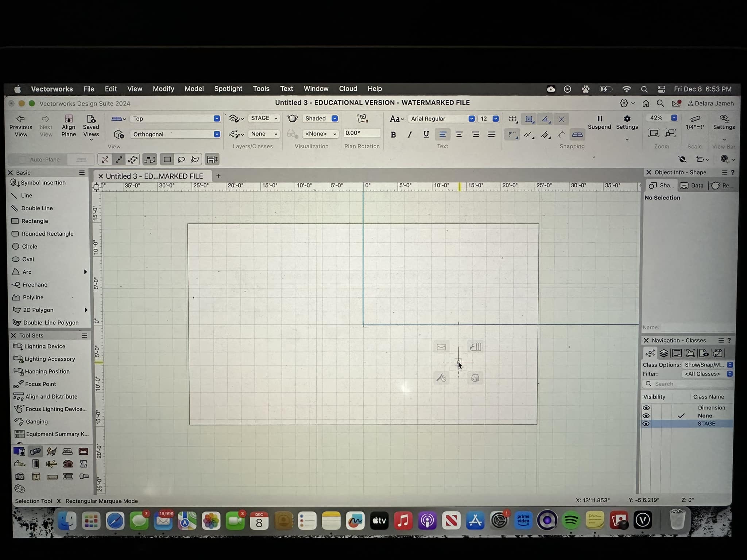Open the Shaded render mode dropdown
Image resolution: width=747 pixels, height=560 pixels.
pyautogui.click(x=320, y=118)
